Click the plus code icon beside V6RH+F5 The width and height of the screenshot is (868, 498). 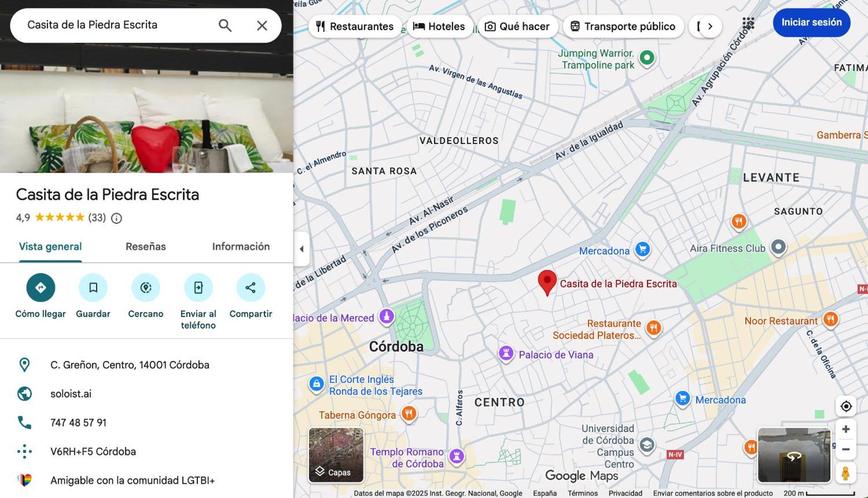coord(24,452)
